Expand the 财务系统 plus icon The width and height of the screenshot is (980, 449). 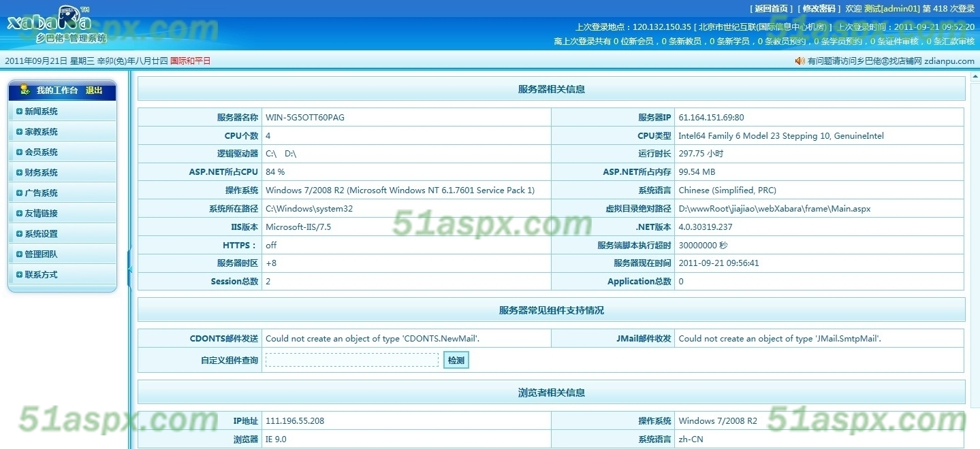coord(19,172)
